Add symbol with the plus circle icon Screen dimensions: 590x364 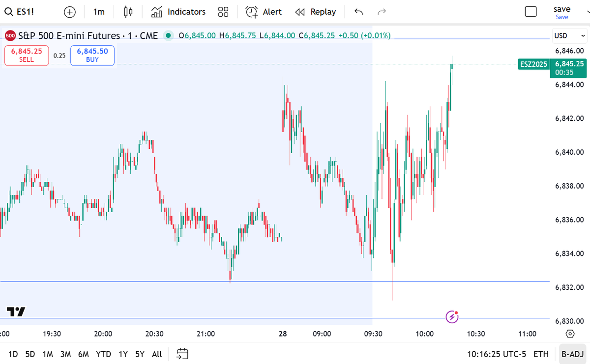click(x=70, y=12)
